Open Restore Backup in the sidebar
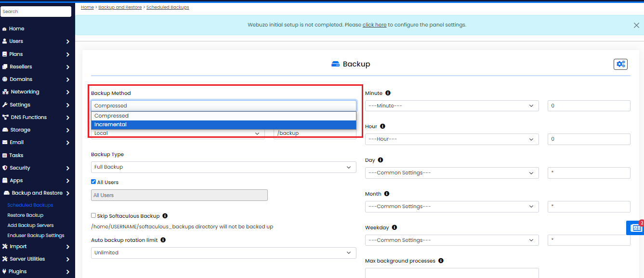The height and width of the screenshot is (278, 644). (26, 215)
